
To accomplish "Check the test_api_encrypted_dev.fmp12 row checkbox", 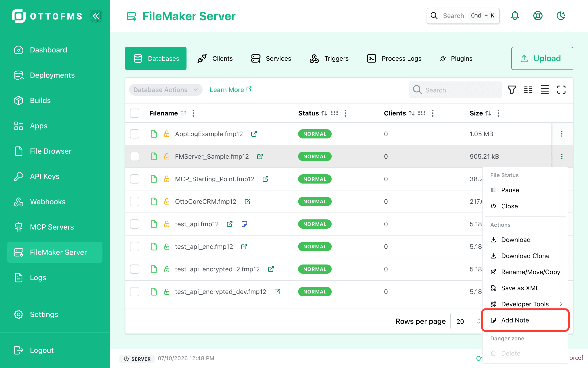I will pos(135,292).
